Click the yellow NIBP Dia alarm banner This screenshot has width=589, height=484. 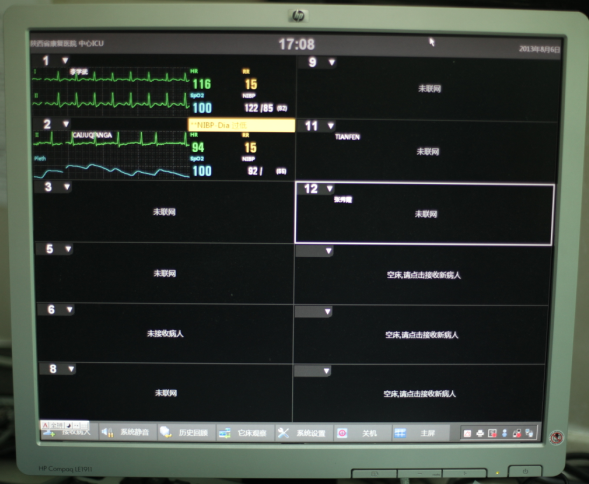point(242,125)
